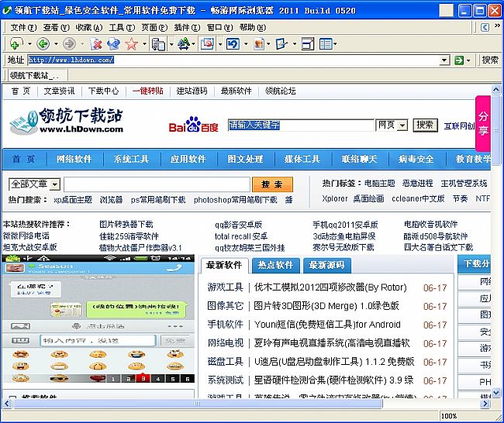The height and width of the screenshot is (423, 504).
Task: Click the green Go arrow beside address bar
Action: pyautogui.click(x=459, y=60)
